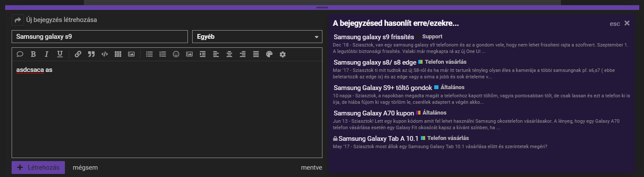The width and height of the screenshot is (644, 177).
Task: Open the topic Samsung galaxy s8/ s8 edge
Action: pyautogui.click(x=375, y=62)
